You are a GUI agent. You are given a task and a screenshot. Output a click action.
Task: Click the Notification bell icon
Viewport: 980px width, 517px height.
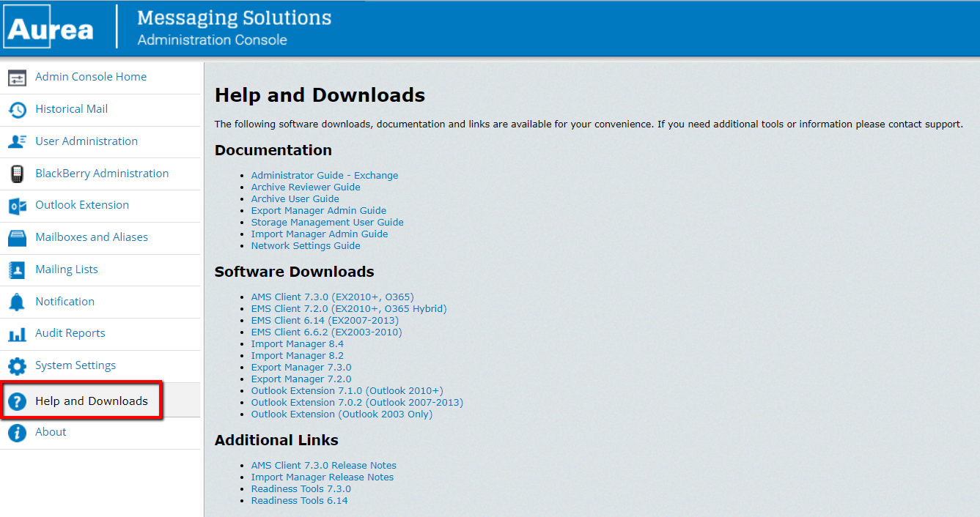coord(17,302)
